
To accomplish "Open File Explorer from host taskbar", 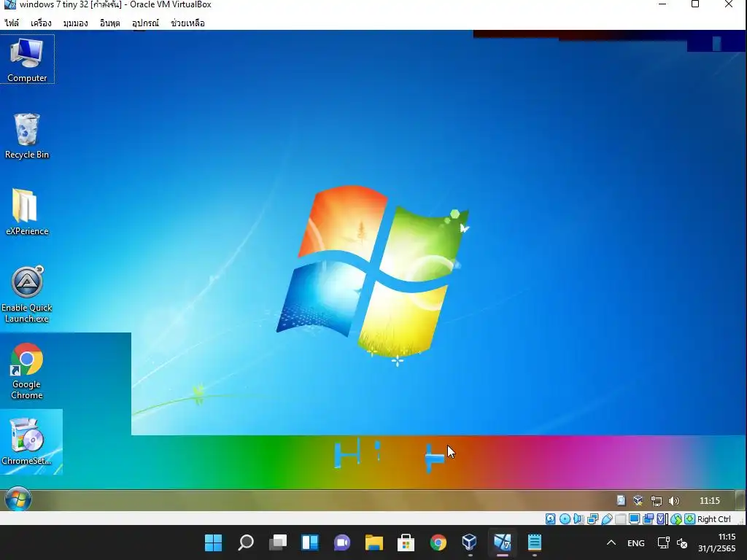I will tap(374, 542).
